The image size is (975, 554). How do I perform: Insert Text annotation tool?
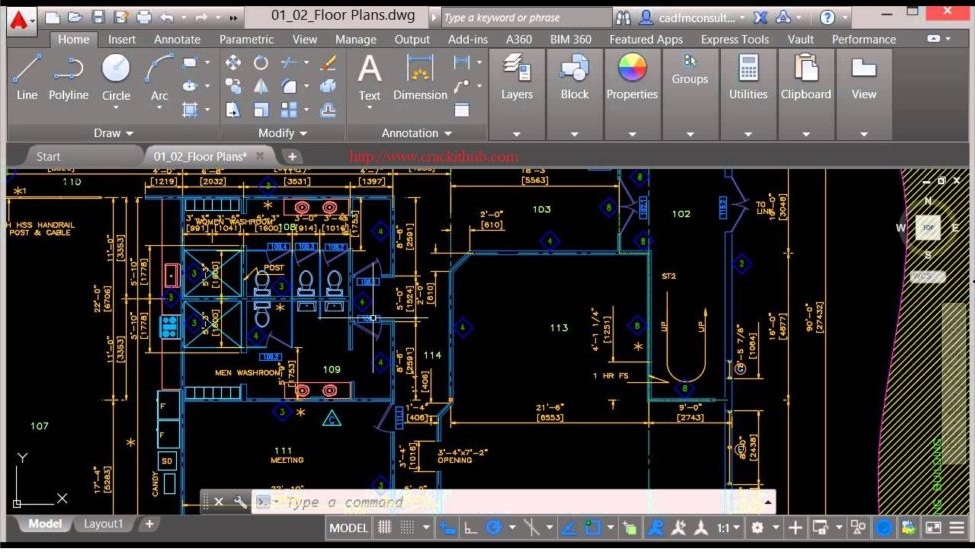[x=369, y=77]
